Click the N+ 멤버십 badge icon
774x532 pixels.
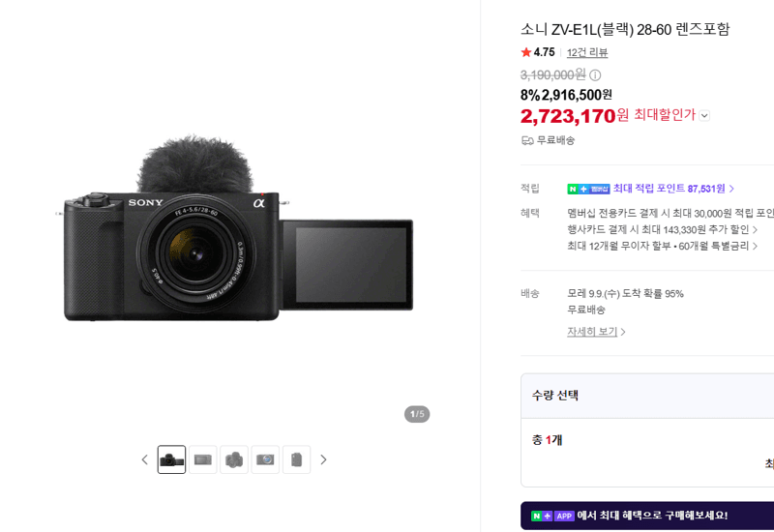(x=588, y=189)
